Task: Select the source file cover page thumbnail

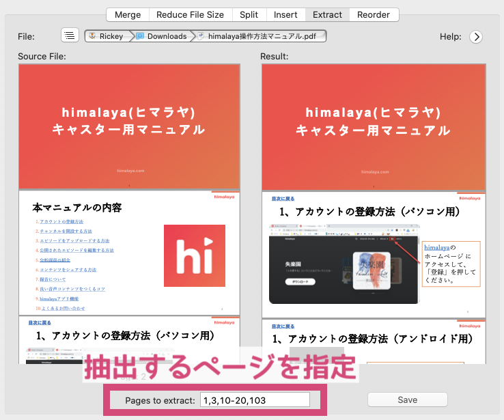Action: [x=129, y=126]
